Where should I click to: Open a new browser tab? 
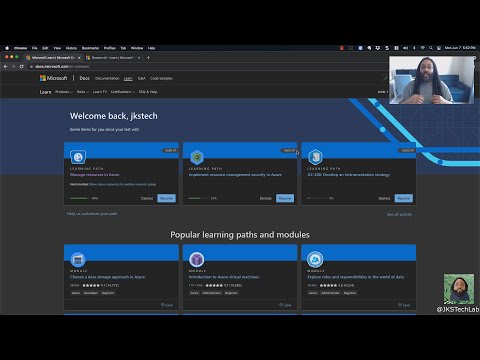pos(148,58)
